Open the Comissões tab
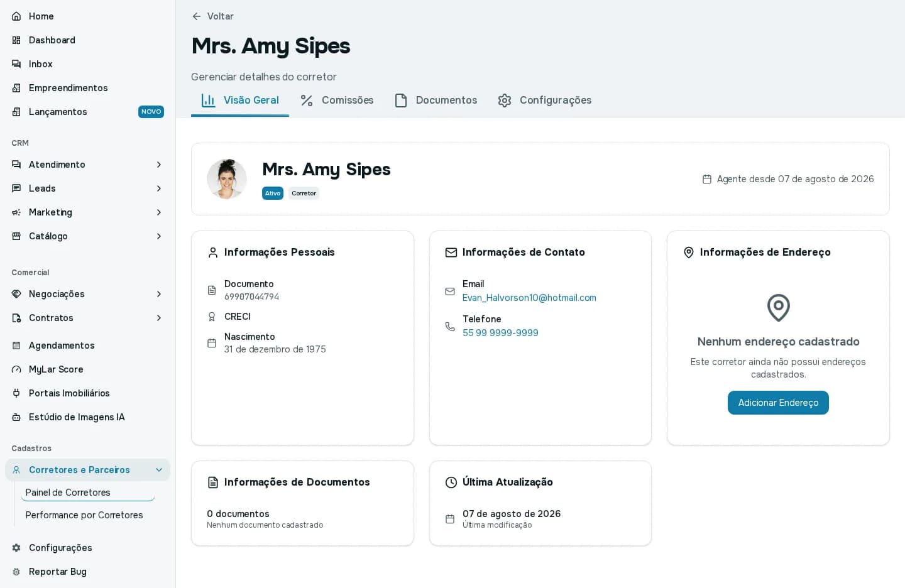The image size is (905, 588). (337, 101)
